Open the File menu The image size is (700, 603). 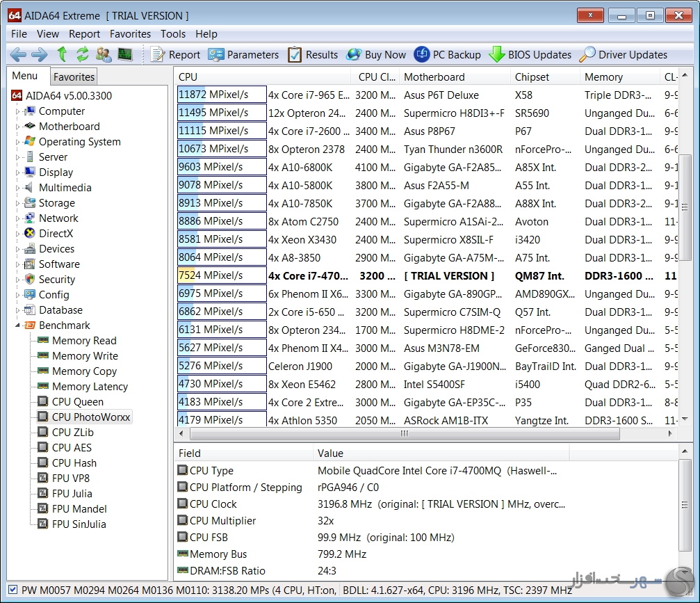(x=19, y=34)
